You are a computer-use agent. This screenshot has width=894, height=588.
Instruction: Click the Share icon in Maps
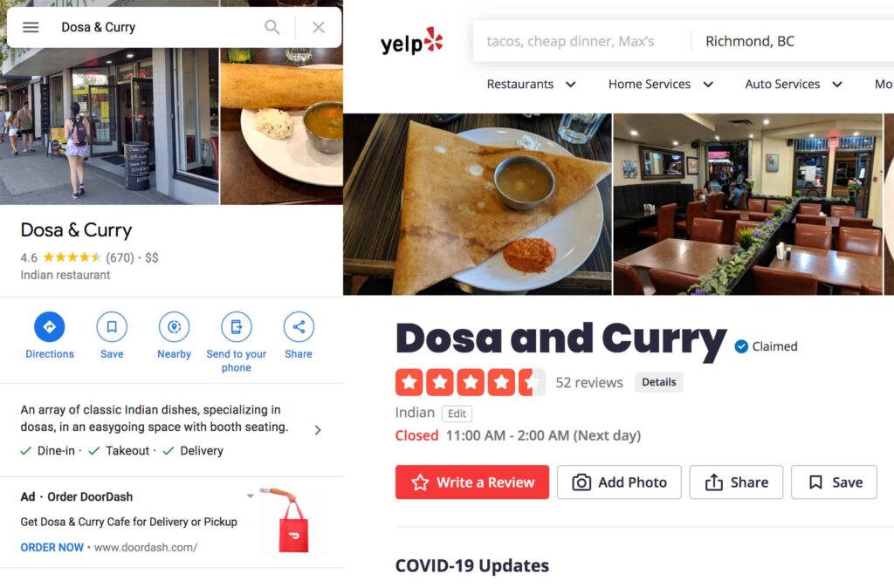pyautogui.click(x=299, y=327)
